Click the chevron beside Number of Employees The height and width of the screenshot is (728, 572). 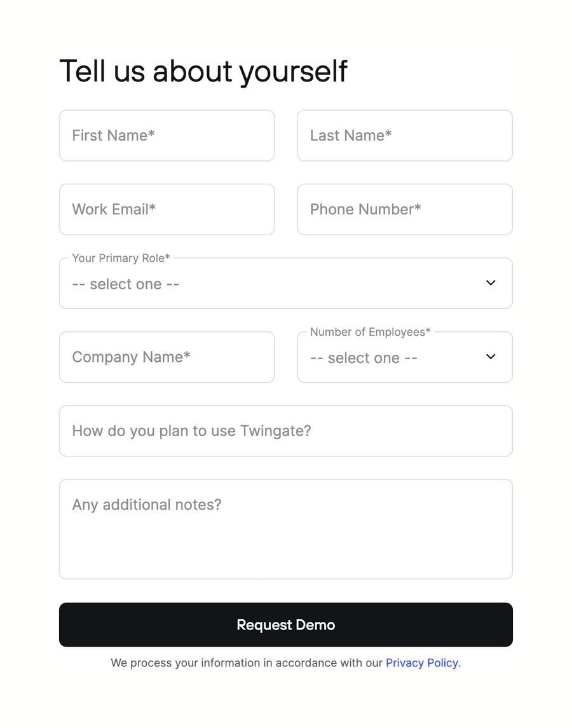click(x=490, y=357)
